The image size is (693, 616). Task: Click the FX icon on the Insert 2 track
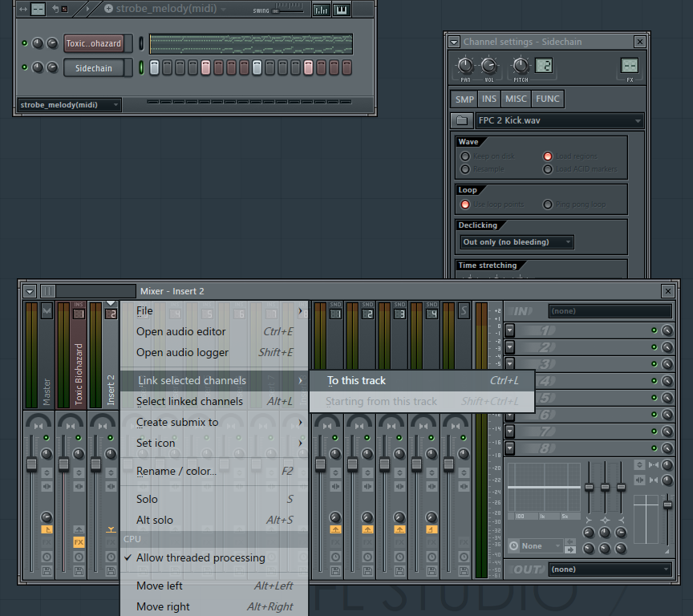[x=111, y=542]
